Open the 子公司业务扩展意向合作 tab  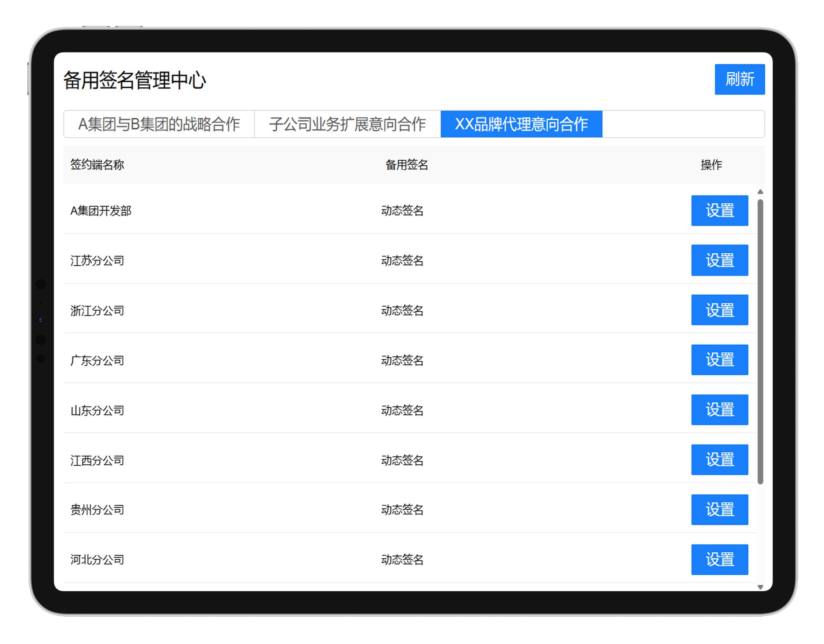click(x=348, y=124)
